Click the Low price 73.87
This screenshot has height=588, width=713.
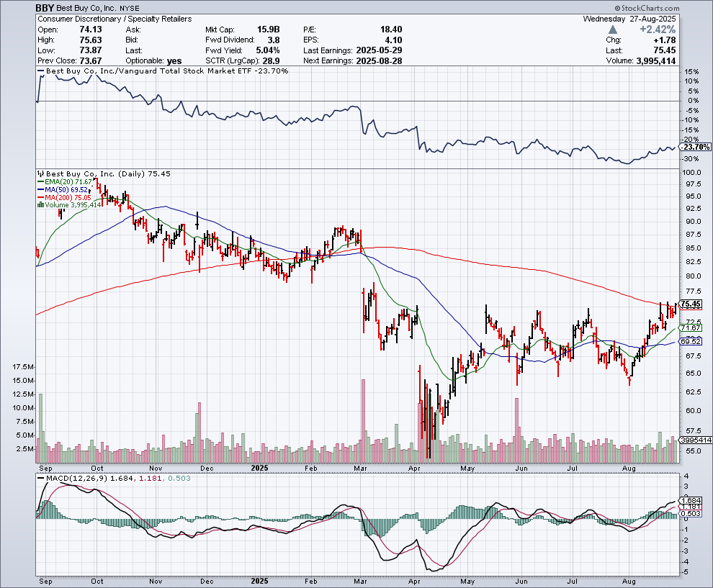coord(91,50)
